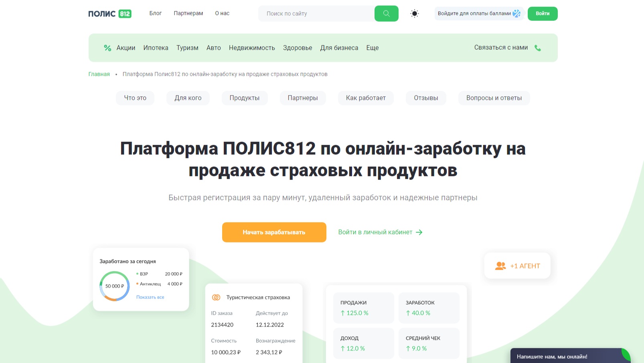Screen dimensions: 644x363
Task: Click the percent icon next to Акции
Action: coord(107,48)
